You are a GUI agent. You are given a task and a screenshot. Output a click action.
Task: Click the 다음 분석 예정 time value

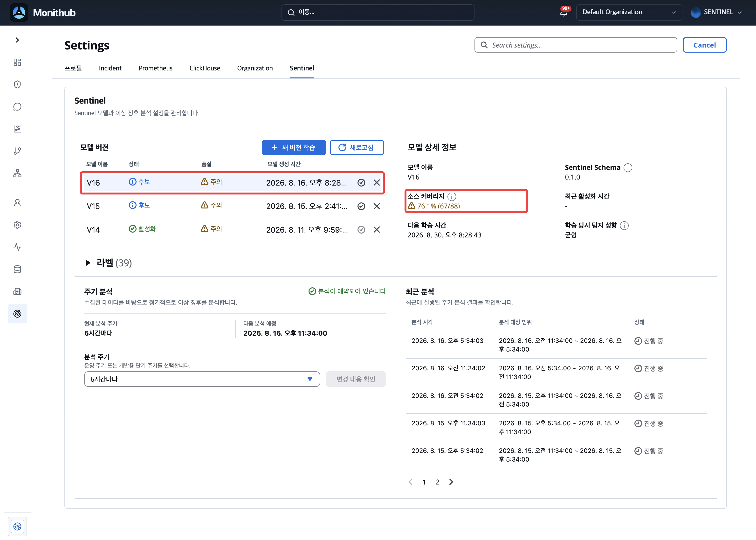click(x=285, y=333)
